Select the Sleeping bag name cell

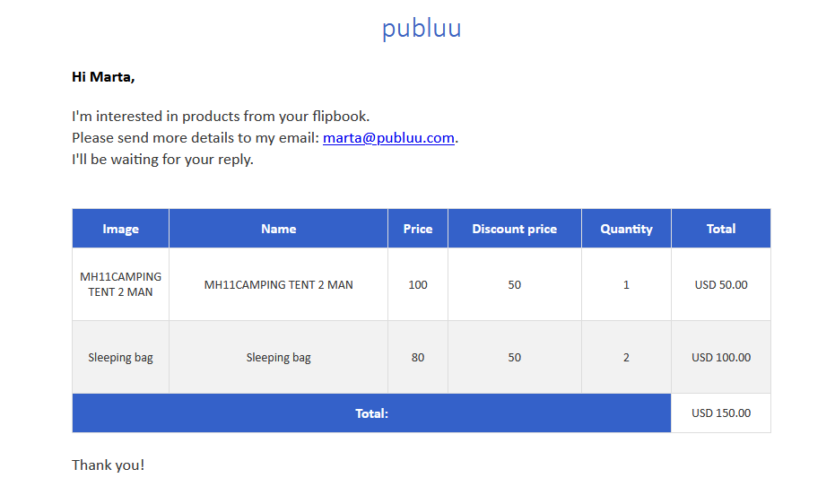click(x=279, y=357)
